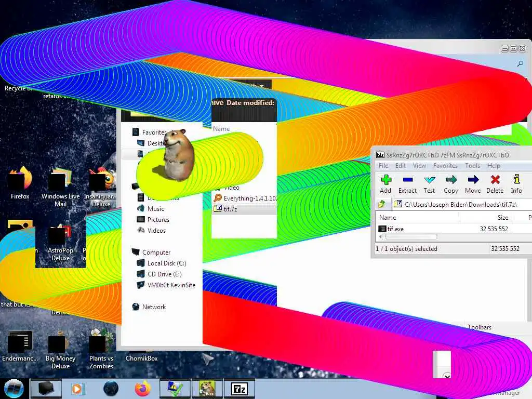Open the AstroPop Deluxe desktop icon

[60, 243]
